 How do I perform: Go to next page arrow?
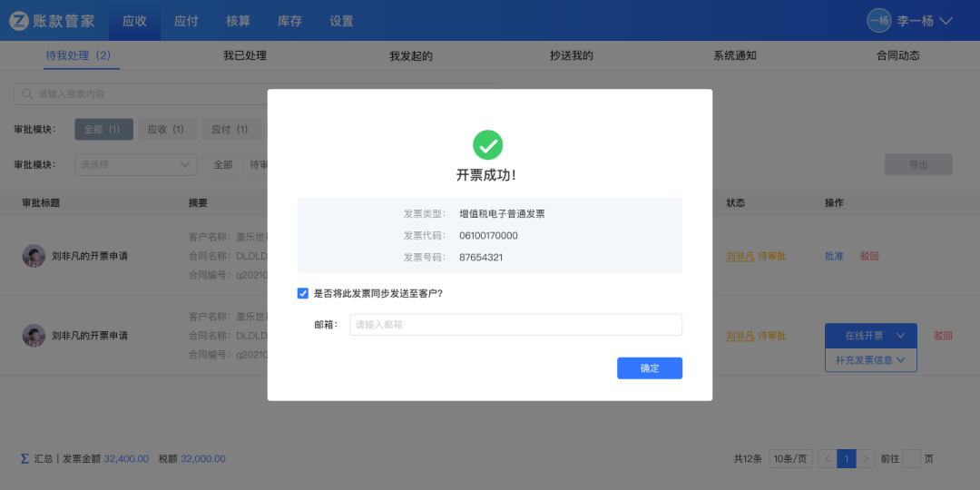pos(866,459)
